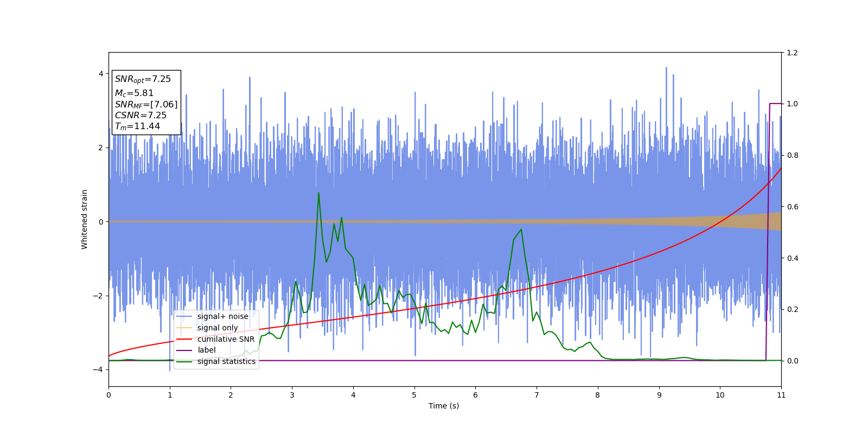Viewport: 868px width, 434px height.
Task: Click the 'Whitened strain' y-axis label
Action: point(85,219)
